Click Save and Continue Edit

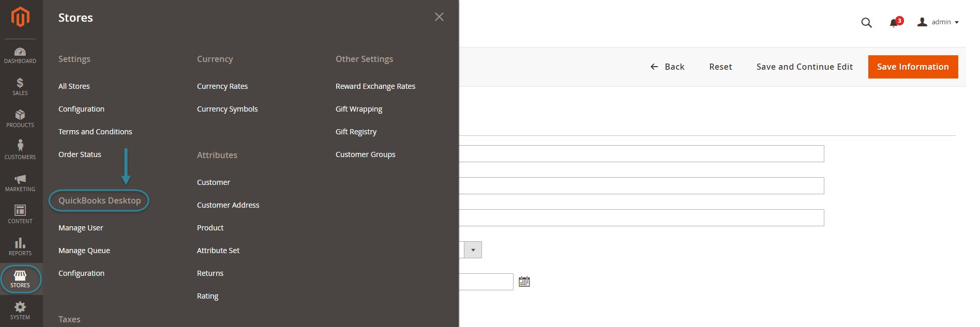(x=804, y=67)
